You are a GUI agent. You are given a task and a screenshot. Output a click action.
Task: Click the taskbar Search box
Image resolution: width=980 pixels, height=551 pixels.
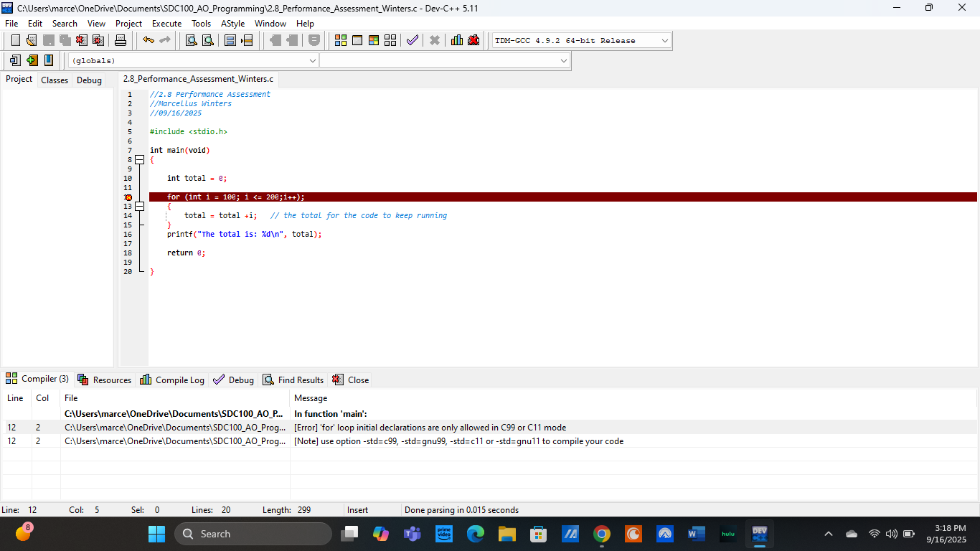[x=253, y=534]
